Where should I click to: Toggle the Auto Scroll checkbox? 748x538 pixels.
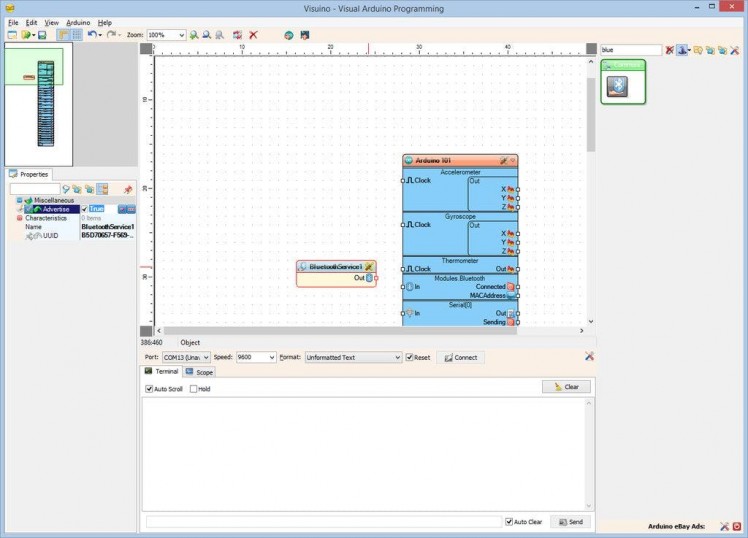coord(150,389)
